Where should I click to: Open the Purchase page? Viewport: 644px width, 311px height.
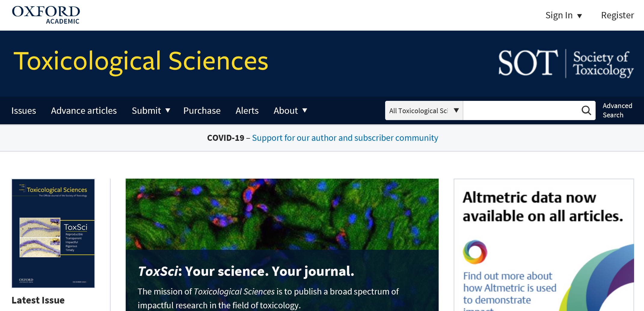(x=202, y=110)
